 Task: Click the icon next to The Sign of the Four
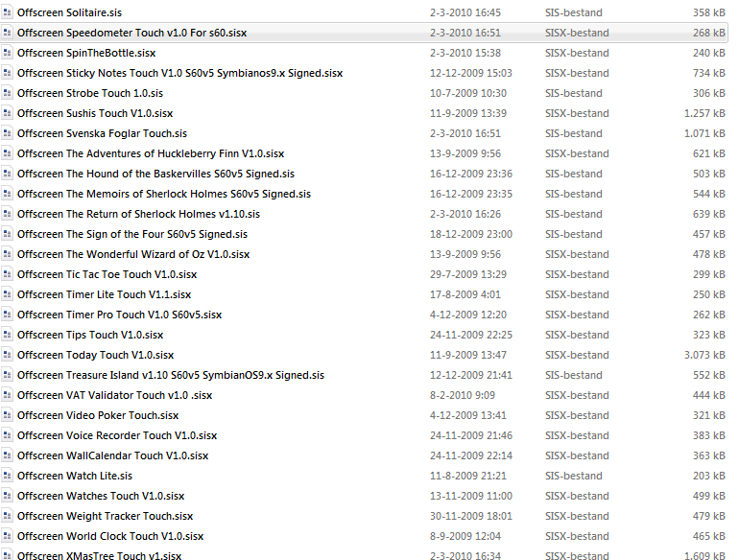(x=7, y=235)
